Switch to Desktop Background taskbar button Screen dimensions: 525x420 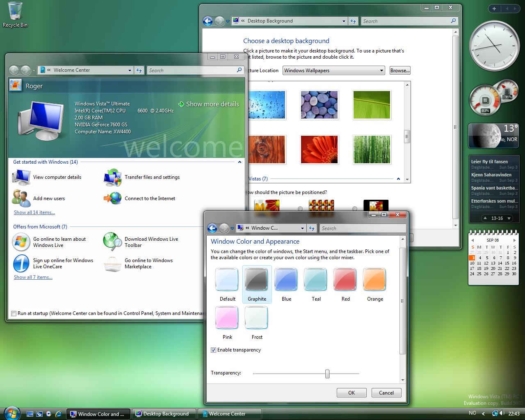click(164, 414)
